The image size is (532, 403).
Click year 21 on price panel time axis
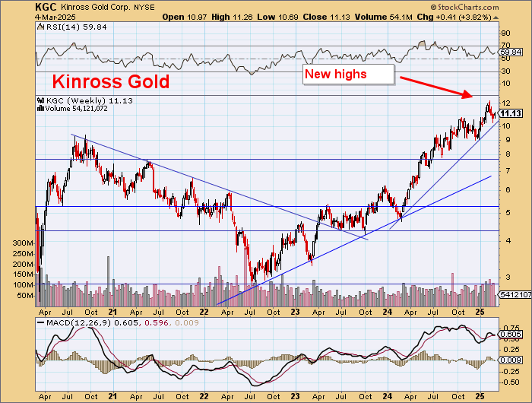click(113, 312)
